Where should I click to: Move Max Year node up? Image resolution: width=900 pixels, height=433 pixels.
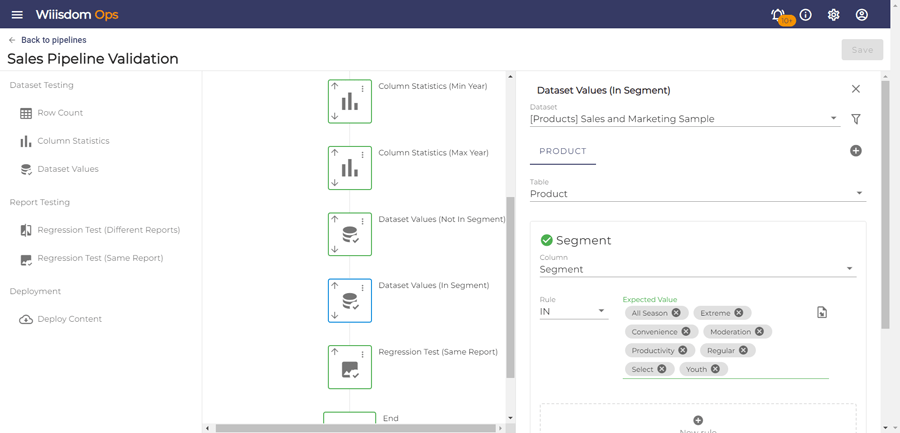335,153
